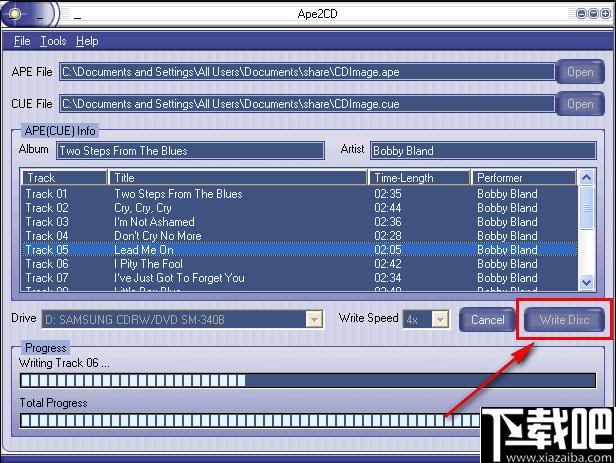
Task: Select Track 03 I'm Not Ashamed
Action: (x=300, y=222)
